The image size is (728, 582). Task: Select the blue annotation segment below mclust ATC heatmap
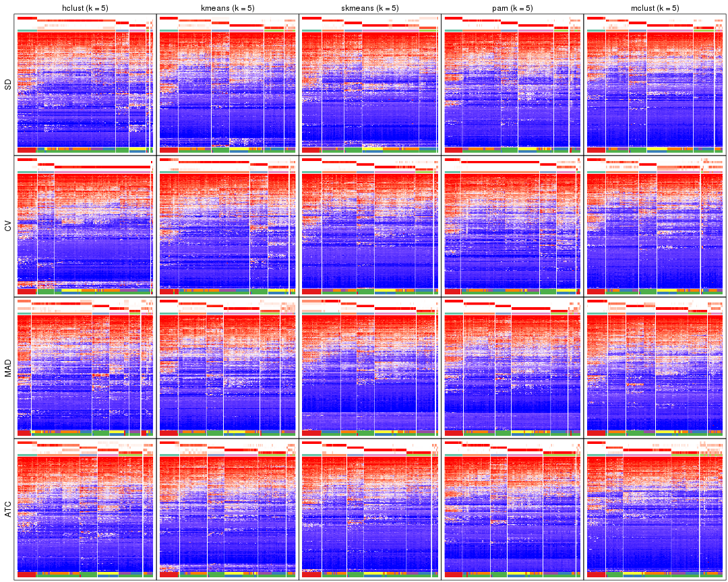point(634,576)
